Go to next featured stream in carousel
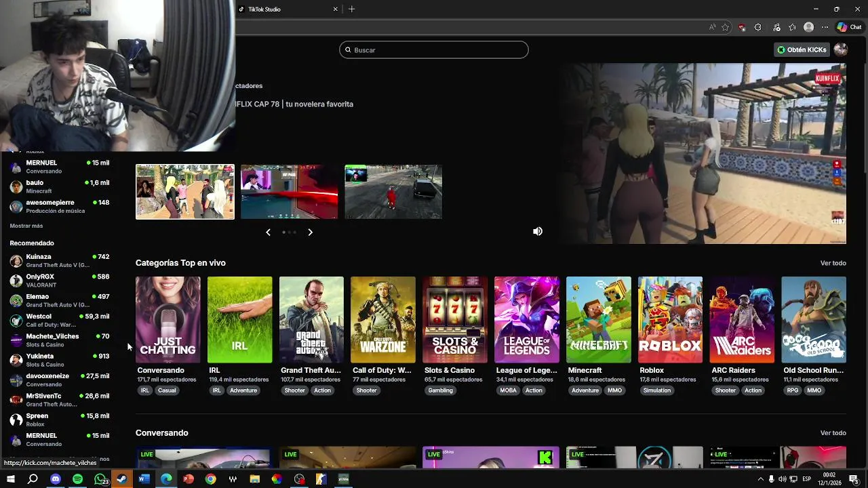 click(x=310, y=232)
